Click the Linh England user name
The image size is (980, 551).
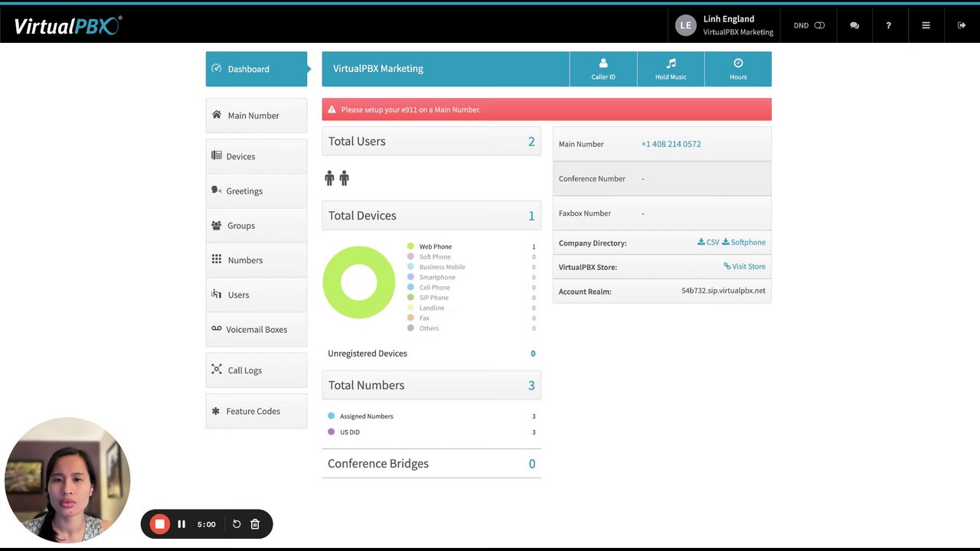tap(729, 19)
